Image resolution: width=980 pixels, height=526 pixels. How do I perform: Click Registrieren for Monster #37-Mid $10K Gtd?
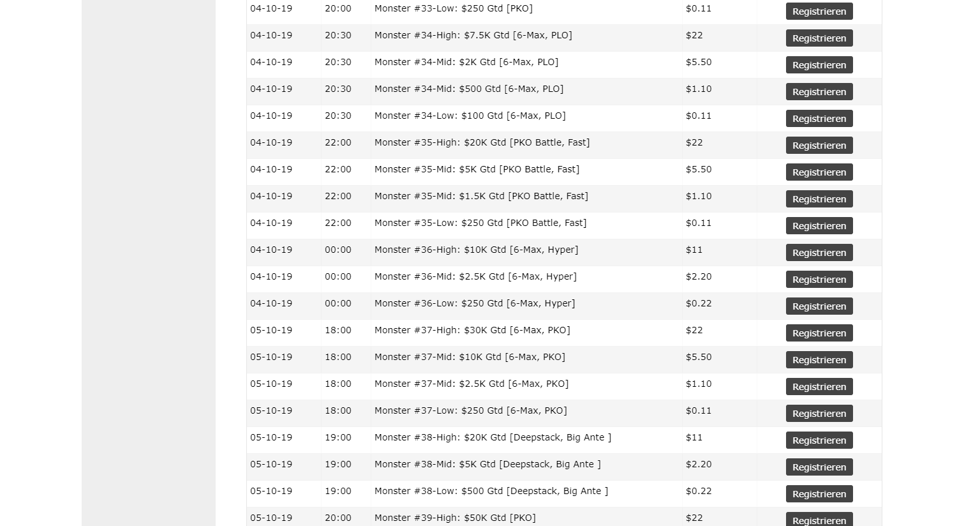[x=819, y=360]
